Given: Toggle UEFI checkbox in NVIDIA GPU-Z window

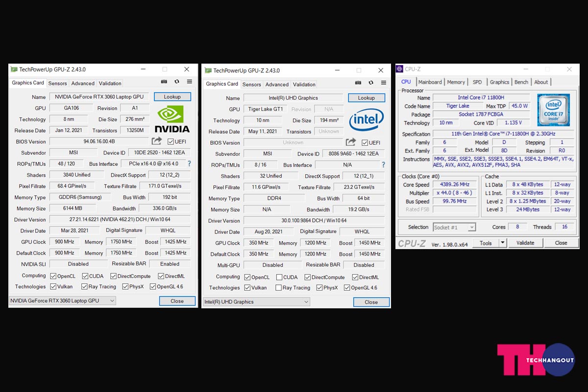Looking at the screenshot, I should (171, 141).
